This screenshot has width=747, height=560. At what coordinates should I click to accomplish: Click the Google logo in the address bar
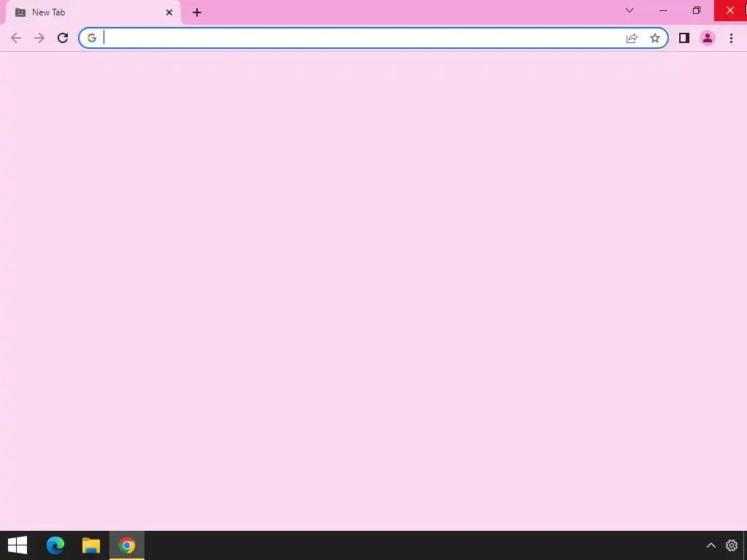[x=92, y=38]
